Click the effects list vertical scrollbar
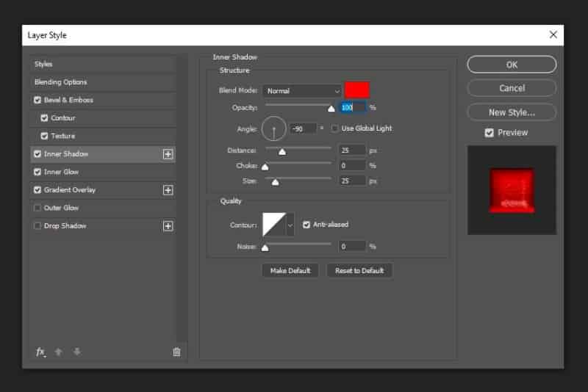The width and height of the screenshot is (588, 392). 182,198
